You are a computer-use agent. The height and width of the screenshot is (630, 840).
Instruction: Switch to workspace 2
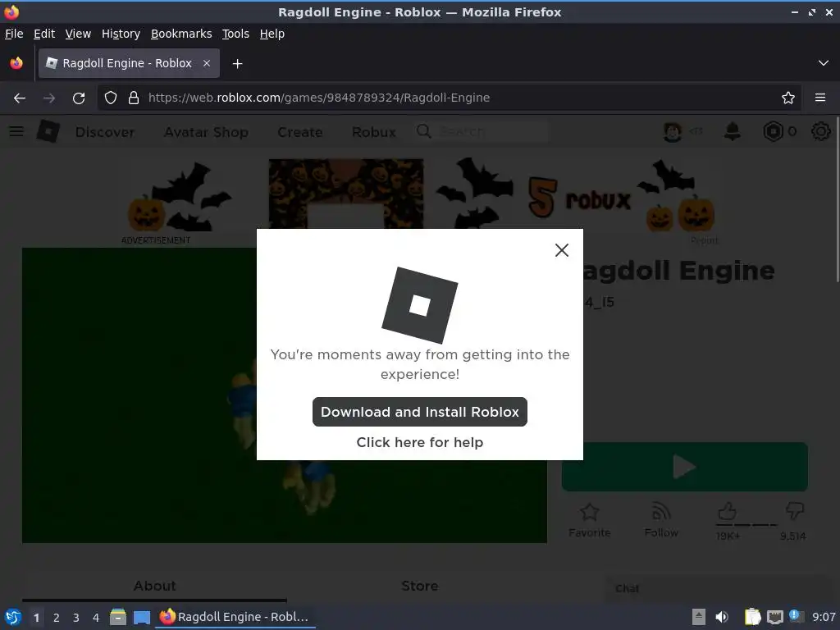(57, 618)
